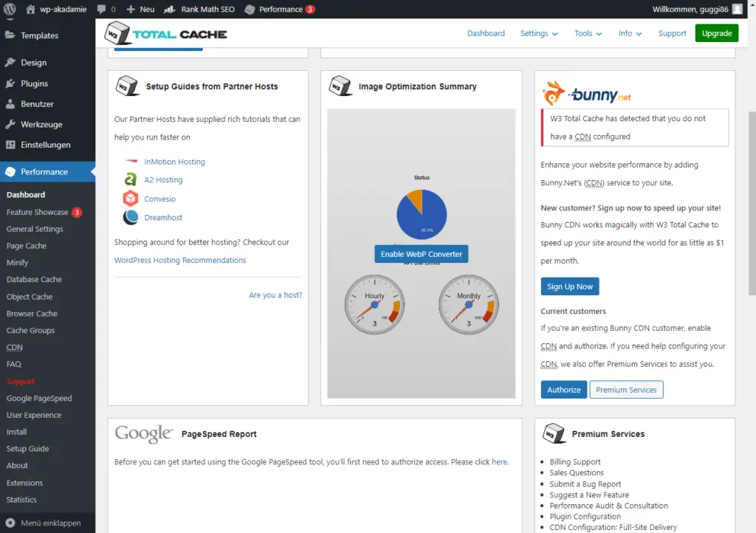Open the Rank Math SEO chart icon

169,9
